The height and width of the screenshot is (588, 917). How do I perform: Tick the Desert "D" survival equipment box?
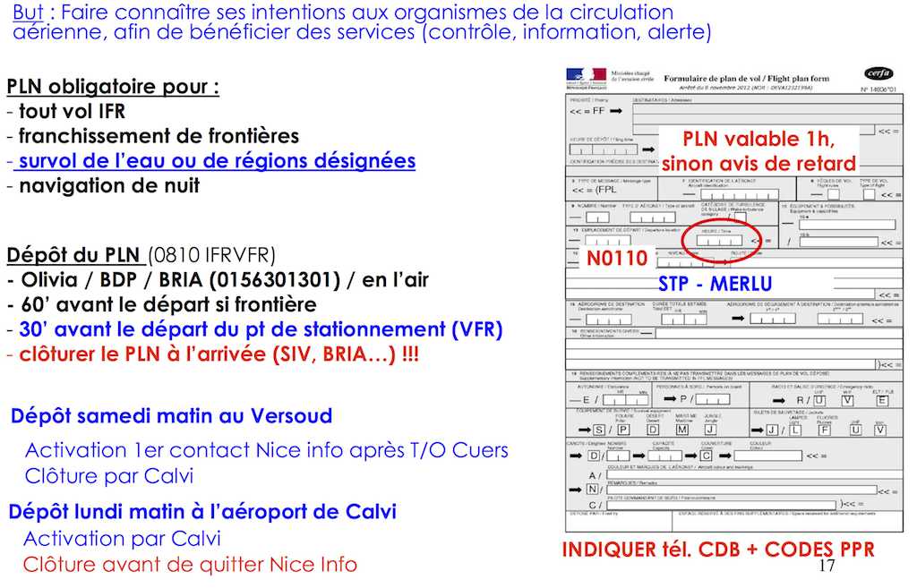click(x=653, y=430)
